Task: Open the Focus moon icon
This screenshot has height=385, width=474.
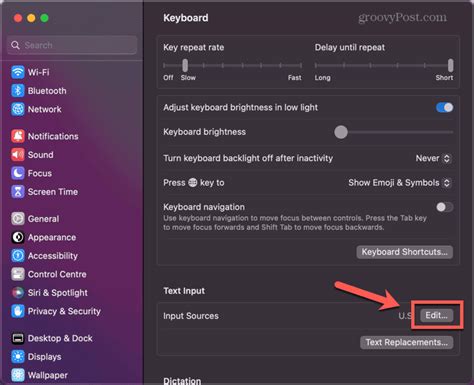Action: pyautogui.click(x=18, y=173)
